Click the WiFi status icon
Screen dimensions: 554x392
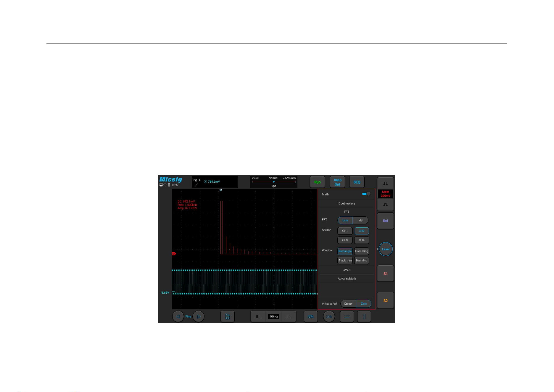coord(165,185)
